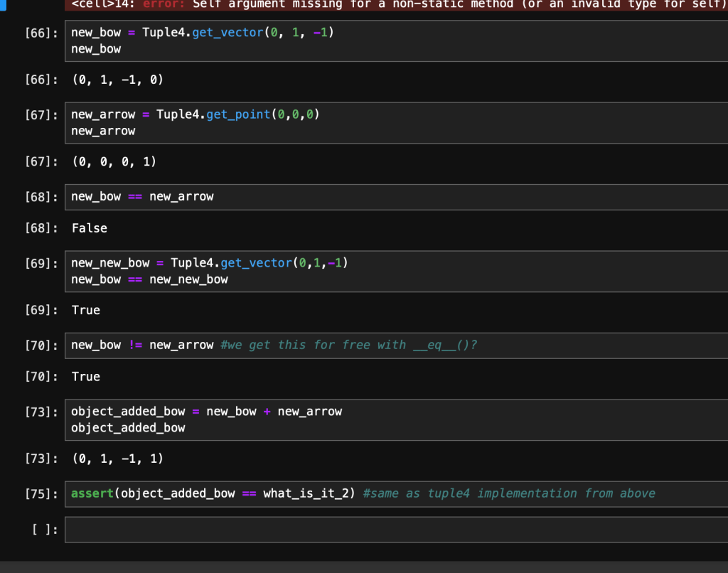Click the [66] input prompt label

click(x=41, y=33)
